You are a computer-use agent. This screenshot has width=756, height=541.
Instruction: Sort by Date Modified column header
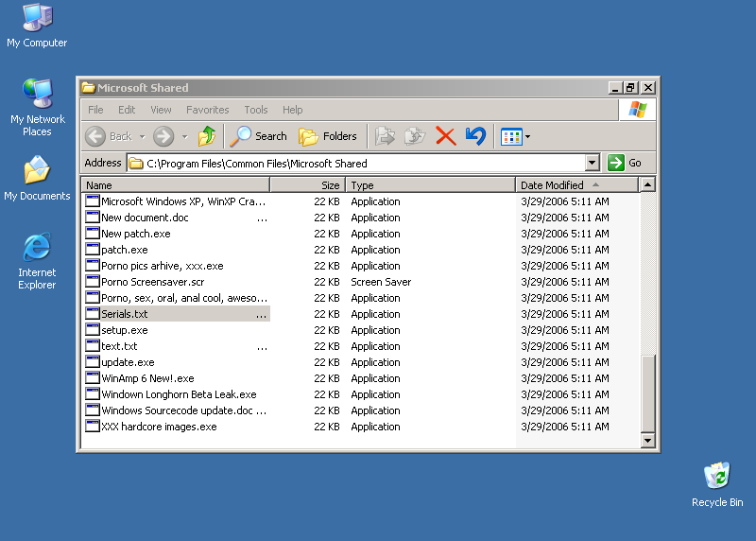coord(577,185)
